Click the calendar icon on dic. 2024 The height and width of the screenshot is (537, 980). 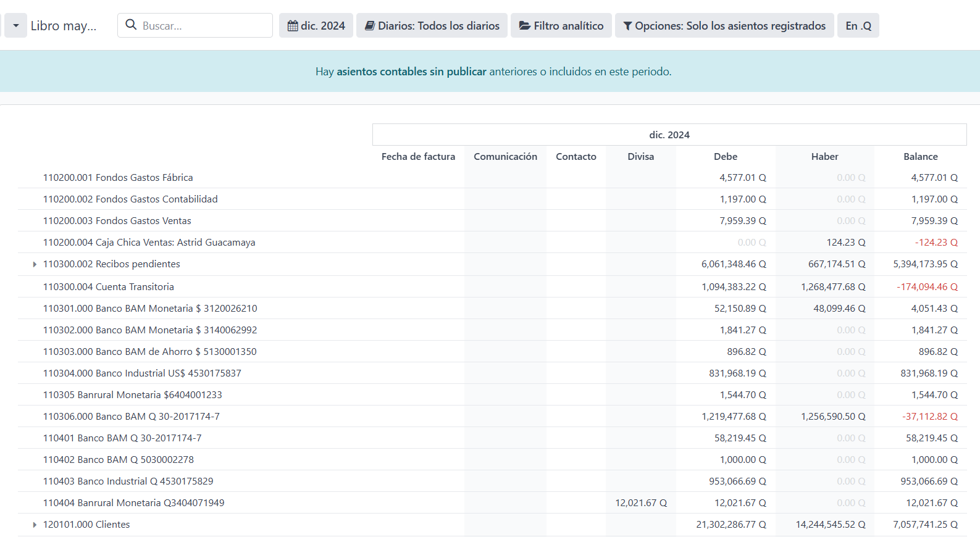tap(293, 26)
